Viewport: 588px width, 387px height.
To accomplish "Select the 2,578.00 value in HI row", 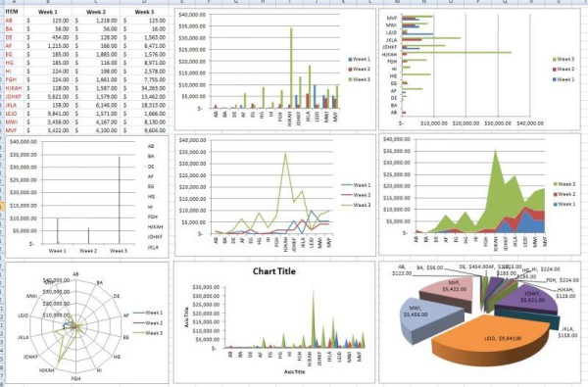I will 155,72.
